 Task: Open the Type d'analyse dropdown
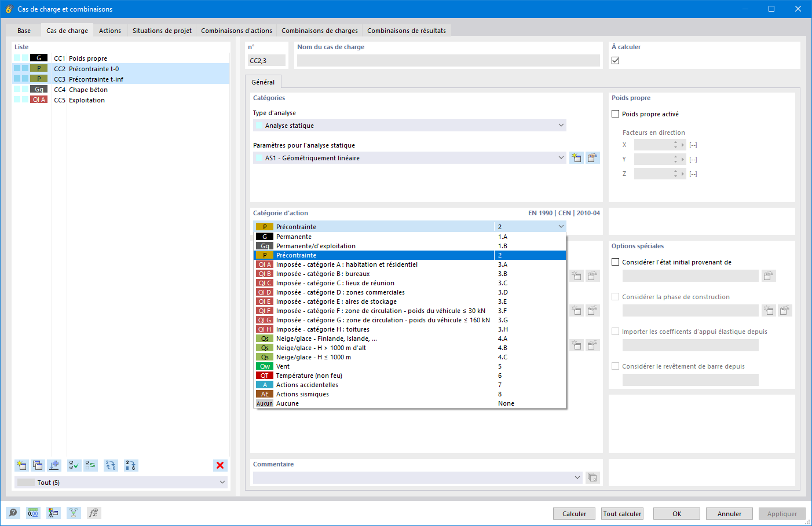pos(409,126)
